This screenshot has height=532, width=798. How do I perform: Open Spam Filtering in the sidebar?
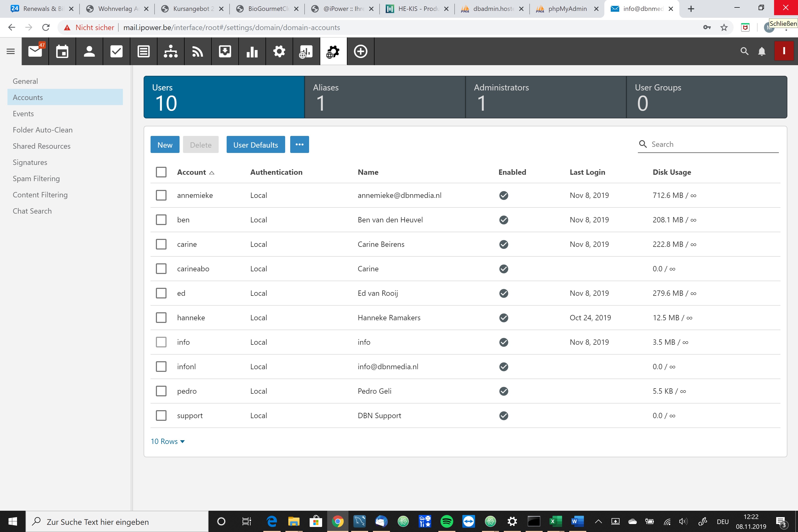click(x=36, y=178)
